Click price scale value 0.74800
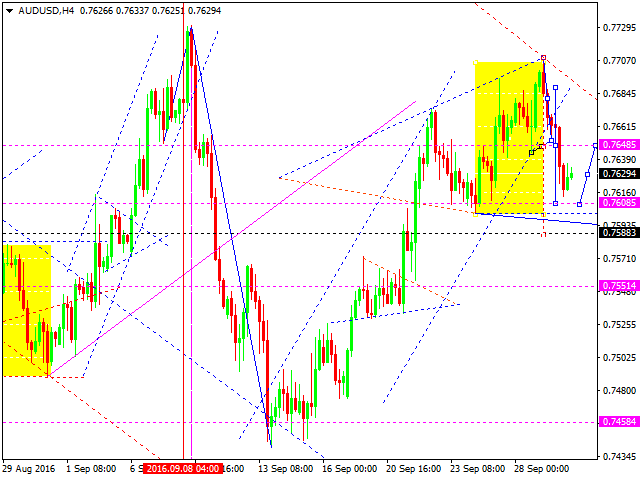This screenshot has height=480, width=640. point(619,391)
